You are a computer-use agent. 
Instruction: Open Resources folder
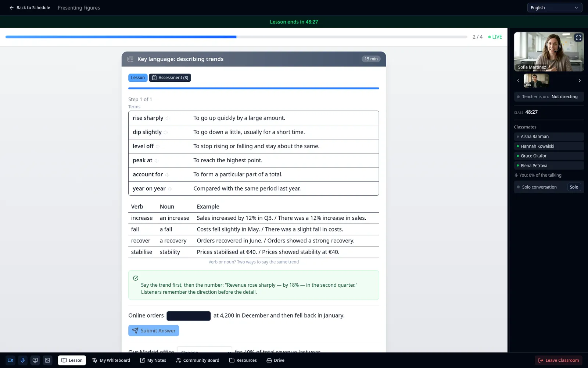point(243,360)
